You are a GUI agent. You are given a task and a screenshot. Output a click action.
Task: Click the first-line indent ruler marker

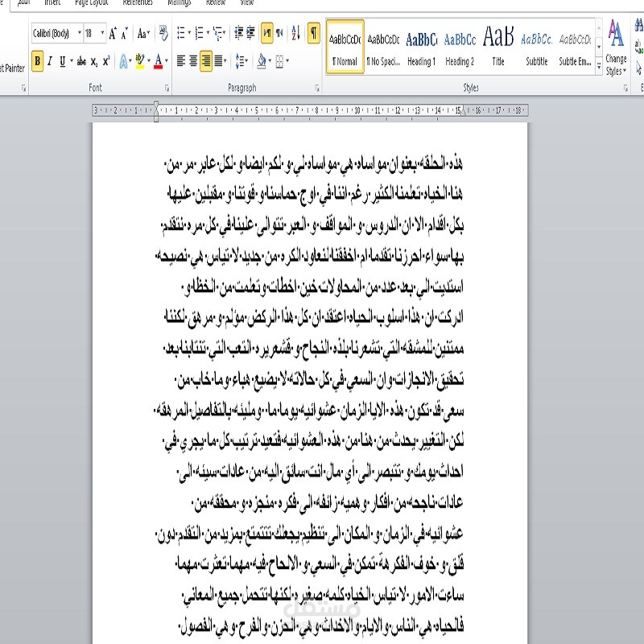[156, 105]
